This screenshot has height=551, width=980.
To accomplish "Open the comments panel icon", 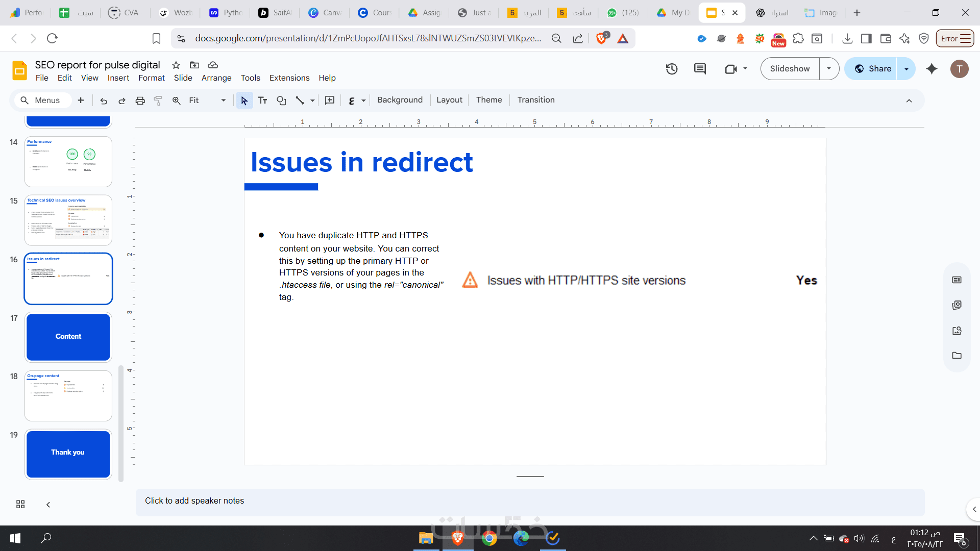I will coord(700,69).
